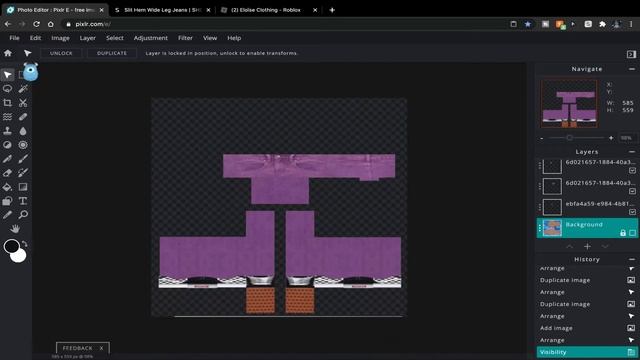
Task: Select the Magic Wand tool
Action: click(x=23, y=89)
